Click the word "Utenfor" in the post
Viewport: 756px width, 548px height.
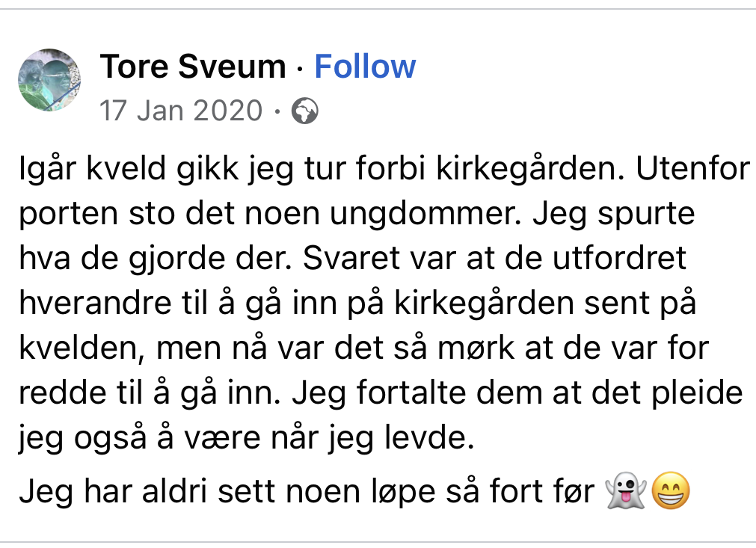pos(692,170)
